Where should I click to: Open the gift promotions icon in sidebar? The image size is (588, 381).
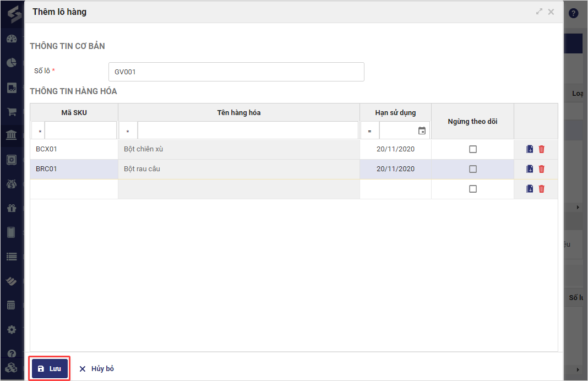pyautogui.click(x=12, y=208)
